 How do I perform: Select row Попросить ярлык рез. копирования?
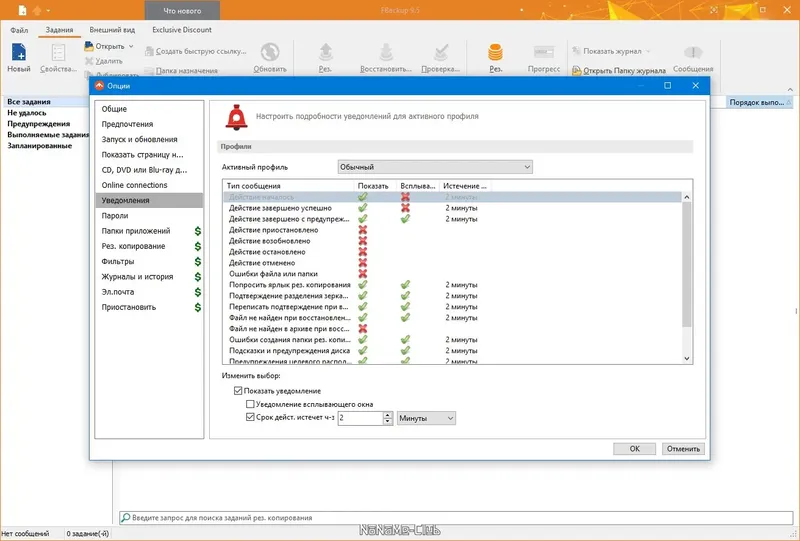[x=453, y=285]
